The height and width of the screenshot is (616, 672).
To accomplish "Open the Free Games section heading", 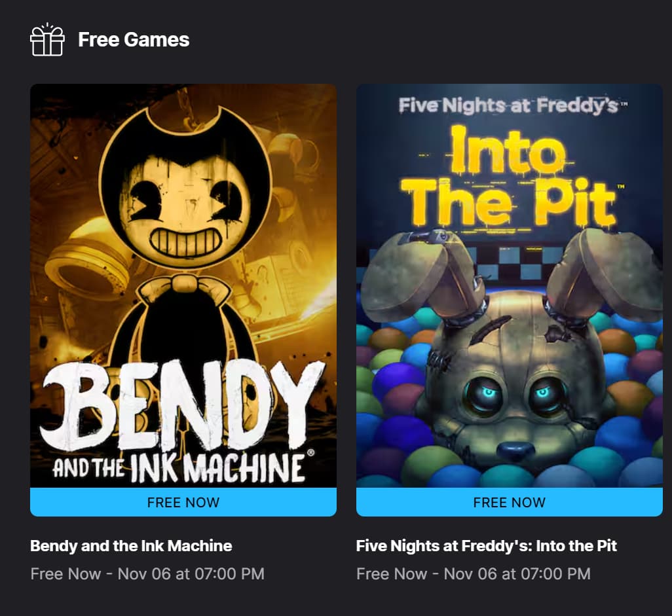I will 133,40.
